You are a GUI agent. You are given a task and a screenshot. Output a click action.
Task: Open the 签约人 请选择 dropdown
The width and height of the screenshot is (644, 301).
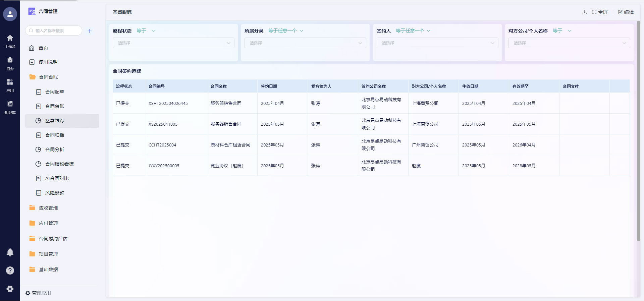(x=437, y=43)
